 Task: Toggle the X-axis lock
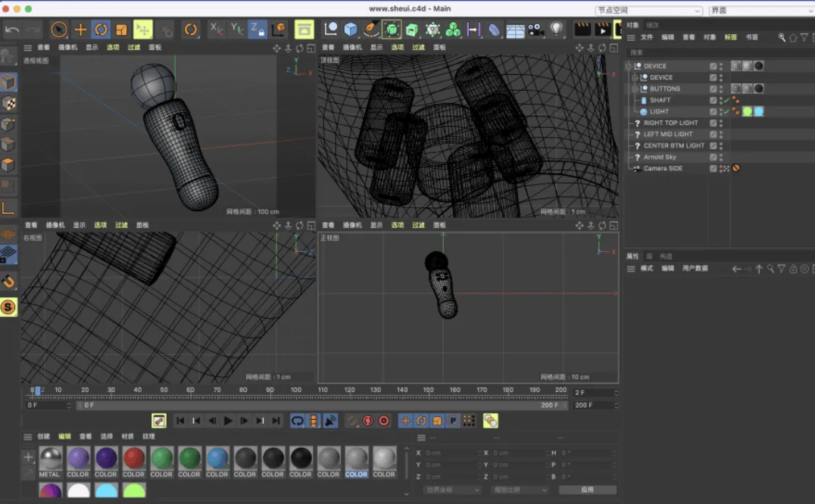216,30
